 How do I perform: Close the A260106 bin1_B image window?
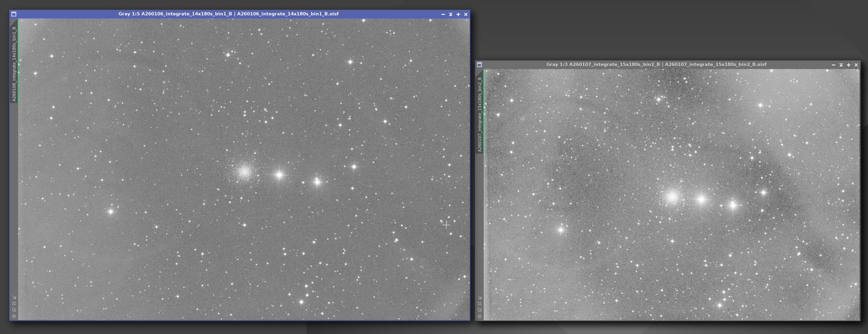click(x=466, y=14)
